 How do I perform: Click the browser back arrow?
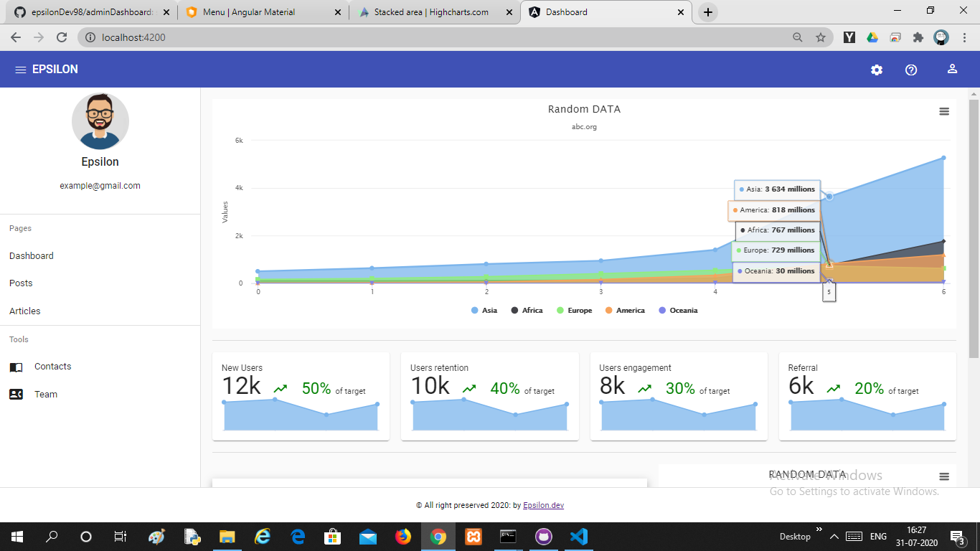coord(16,37)
